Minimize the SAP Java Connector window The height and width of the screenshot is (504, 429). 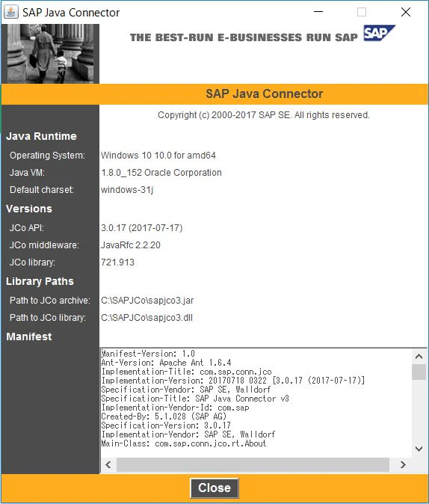pos(318,12)
